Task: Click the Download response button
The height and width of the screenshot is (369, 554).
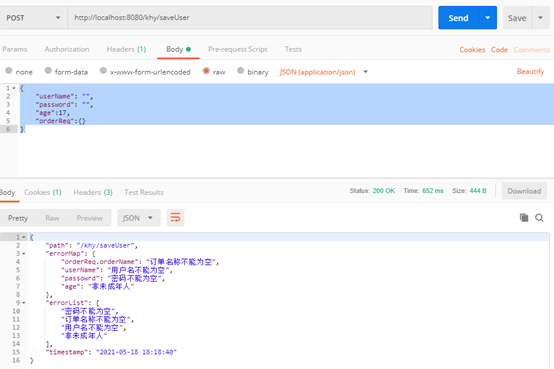Action: click(x=524, y=191)
